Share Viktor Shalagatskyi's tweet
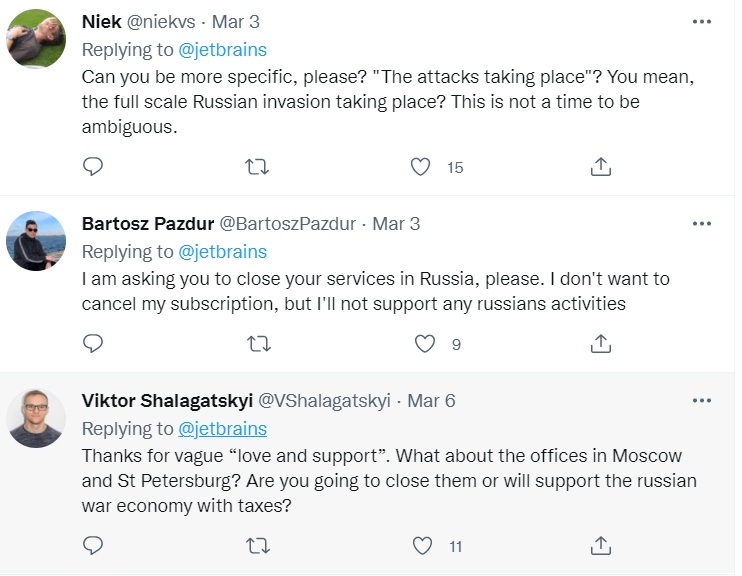The height and width of the screenshot is (576, 742). click(601, 545)
